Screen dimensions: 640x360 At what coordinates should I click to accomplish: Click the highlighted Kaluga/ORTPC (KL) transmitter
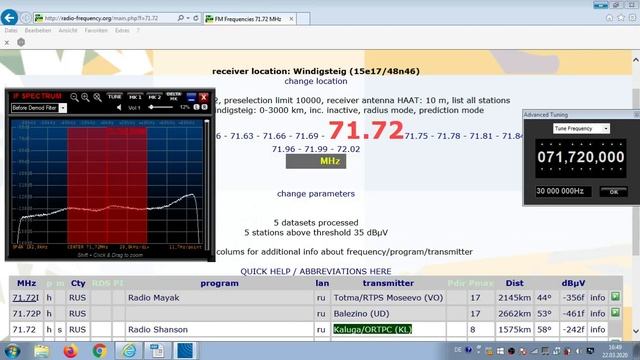pos(372,329)
